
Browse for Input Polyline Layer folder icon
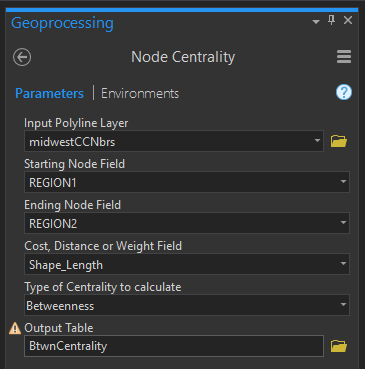(x=339, y=141)
